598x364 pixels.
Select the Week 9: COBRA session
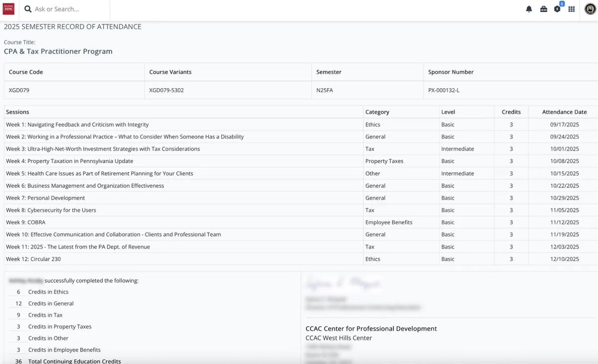click(25, 222)
